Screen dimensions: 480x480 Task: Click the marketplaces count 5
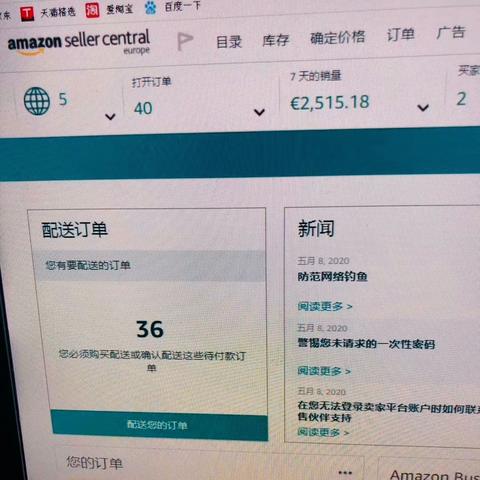coord(63,99)
